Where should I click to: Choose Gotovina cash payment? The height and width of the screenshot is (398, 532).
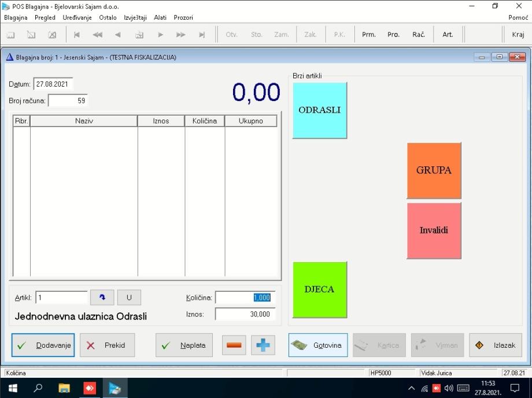click(318, 345)
